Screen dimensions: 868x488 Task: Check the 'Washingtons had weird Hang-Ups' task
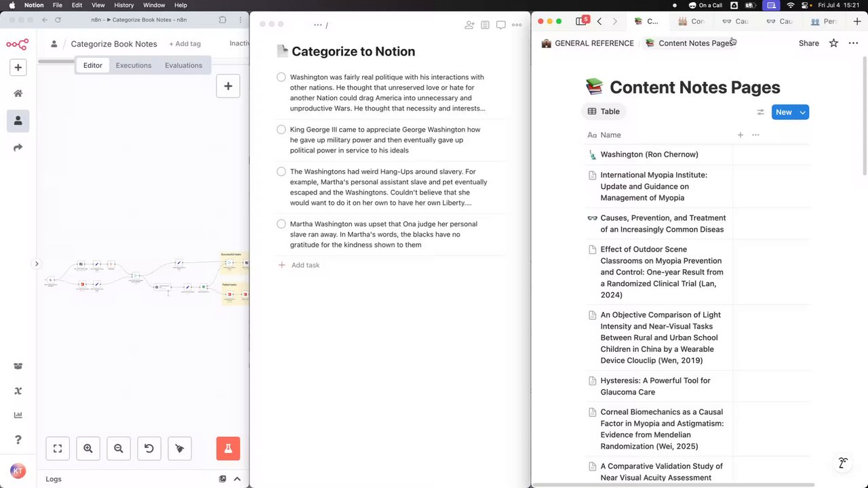[x=281, y=171]
